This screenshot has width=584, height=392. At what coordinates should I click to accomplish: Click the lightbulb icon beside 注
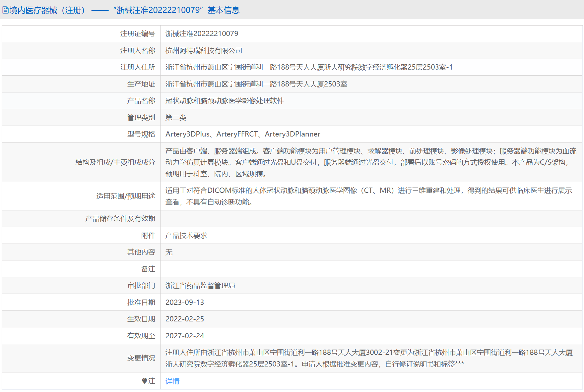[x=144, y=381]
